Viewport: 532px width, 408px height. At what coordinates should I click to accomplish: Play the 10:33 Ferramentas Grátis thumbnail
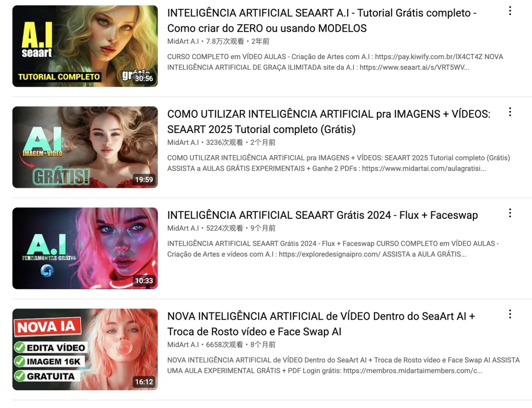point(85,248)
